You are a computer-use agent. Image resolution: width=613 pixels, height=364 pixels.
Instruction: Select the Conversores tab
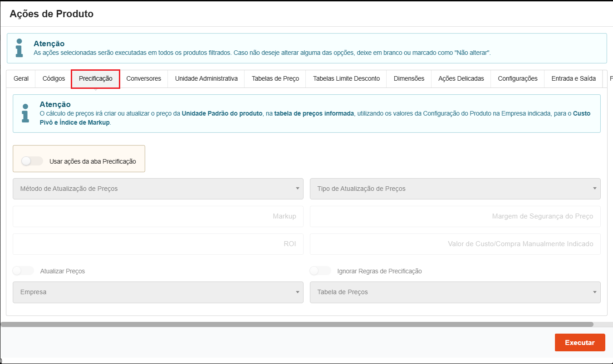tap(143, 78)
